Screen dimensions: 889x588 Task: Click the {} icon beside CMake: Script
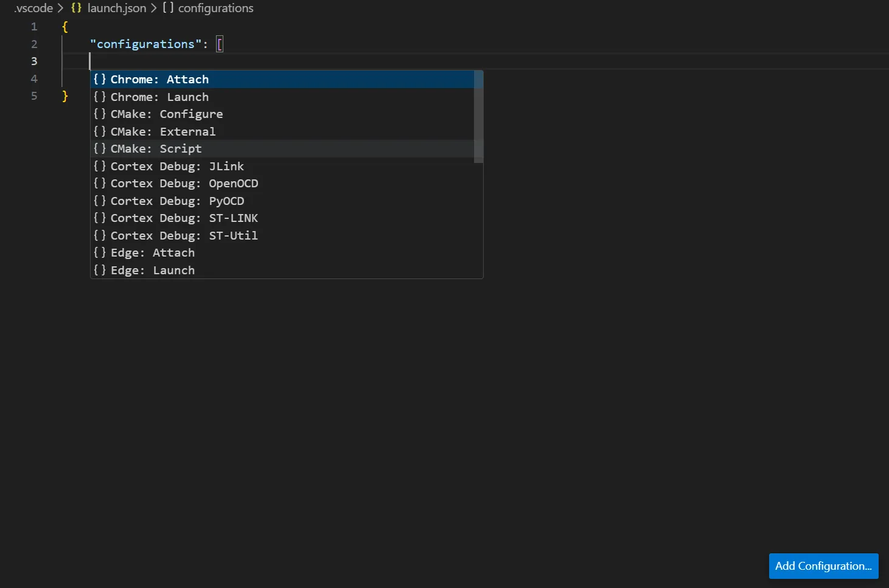click(100, 148)
